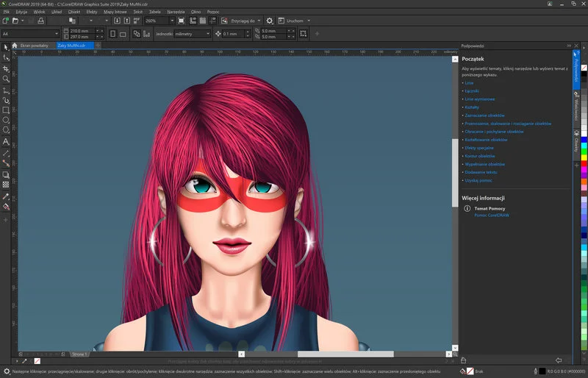588x378 pixels.
Task: Select the Zoom magnifier tool
Action: tap(6, 79)
